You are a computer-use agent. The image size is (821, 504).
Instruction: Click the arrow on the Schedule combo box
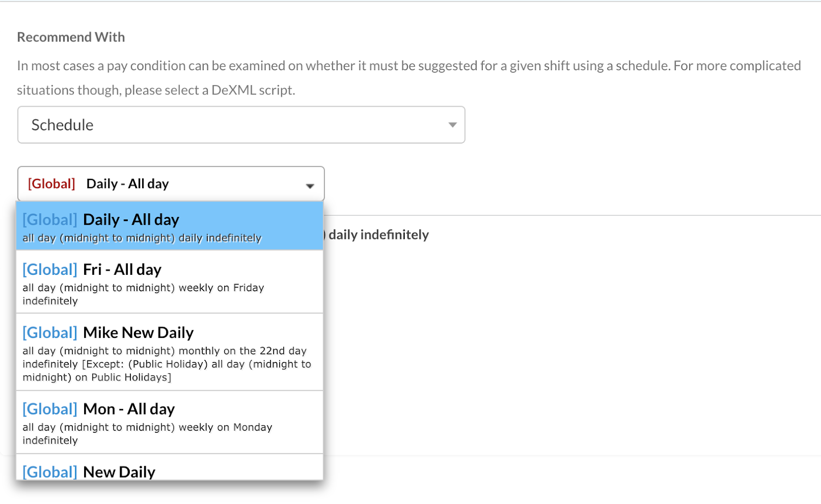pyautogui.click(x=452, y=125)
